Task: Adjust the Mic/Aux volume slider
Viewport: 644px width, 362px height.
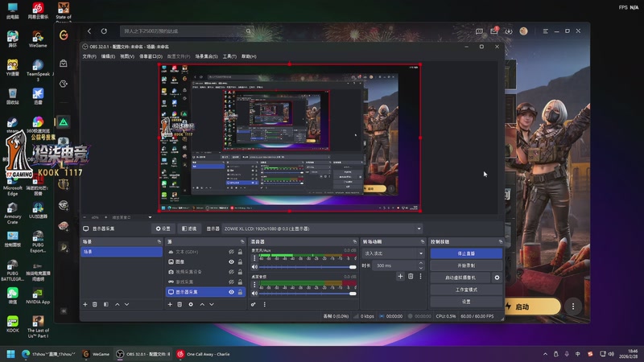Action: 308,267
